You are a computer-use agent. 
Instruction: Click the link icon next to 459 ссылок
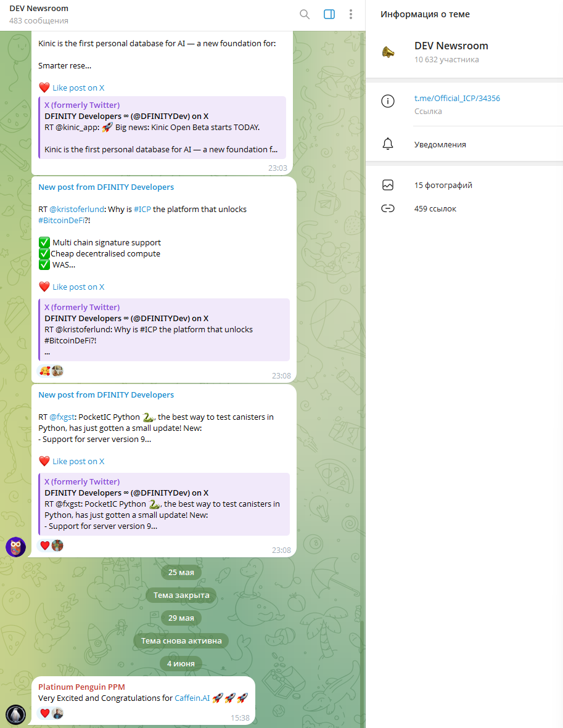pyautogui.click(x=388, y=208)
